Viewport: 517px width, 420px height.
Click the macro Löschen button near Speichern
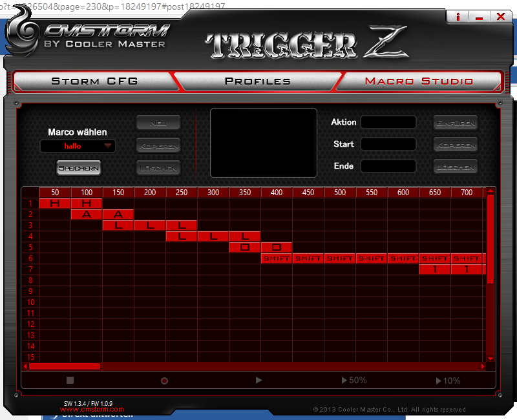(158, 168)
